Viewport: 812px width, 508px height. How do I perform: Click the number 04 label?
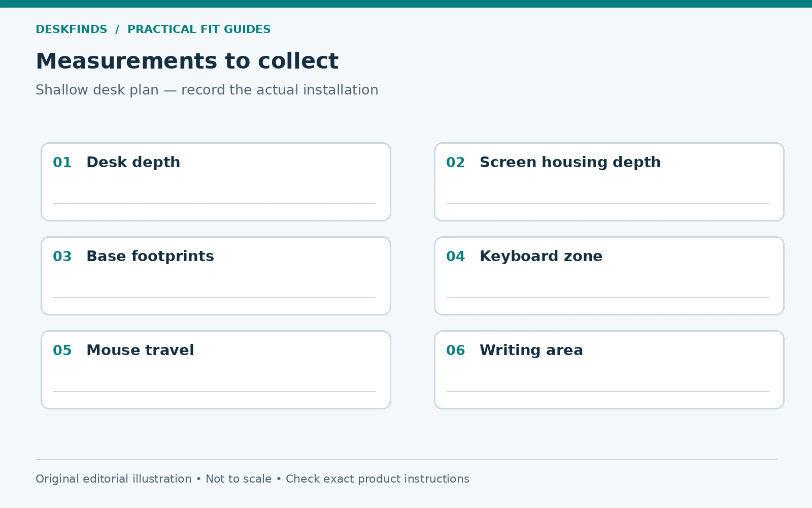coord(456,257)
